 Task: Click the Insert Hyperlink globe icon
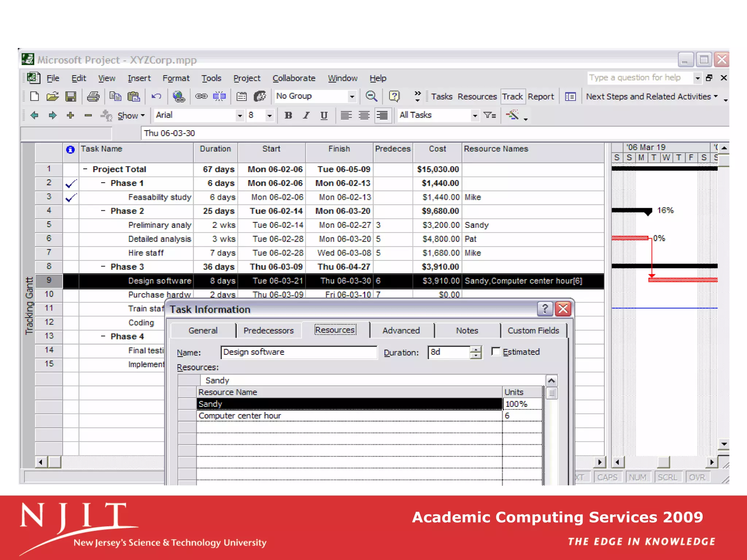coord(179,96)
